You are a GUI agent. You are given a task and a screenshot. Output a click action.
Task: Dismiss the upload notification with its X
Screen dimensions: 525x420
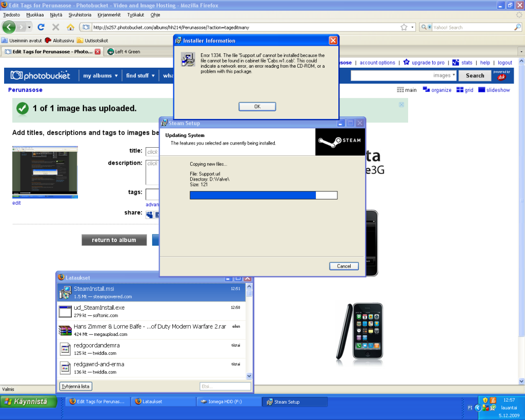[x=401, y=105]
